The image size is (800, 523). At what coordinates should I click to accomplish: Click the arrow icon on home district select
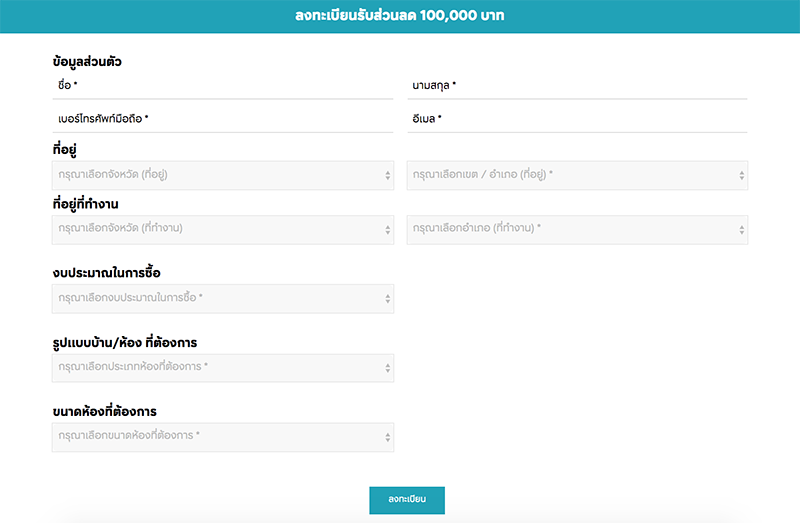[742, 176]
